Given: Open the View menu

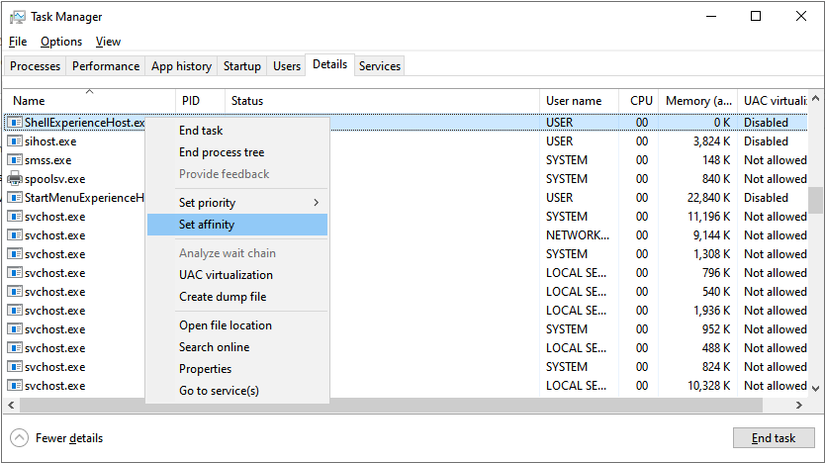Looking at the screenshot, I should 108,42.
